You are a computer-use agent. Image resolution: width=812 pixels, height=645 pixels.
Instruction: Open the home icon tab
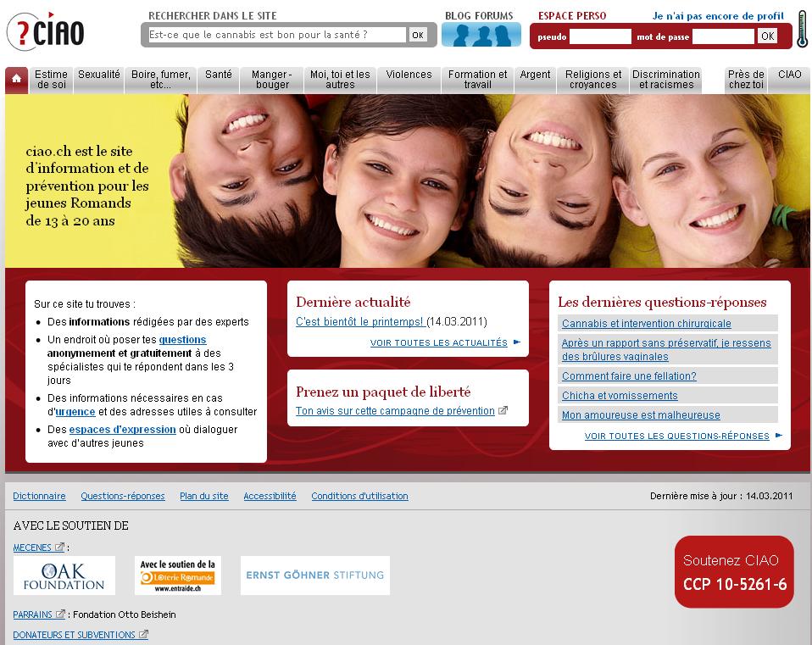16,80
